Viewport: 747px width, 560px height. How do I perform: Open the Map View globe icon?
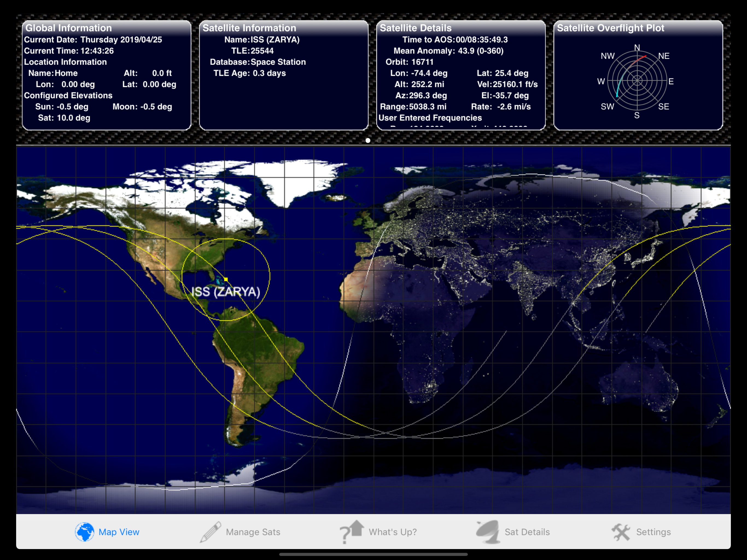(84, 532)
